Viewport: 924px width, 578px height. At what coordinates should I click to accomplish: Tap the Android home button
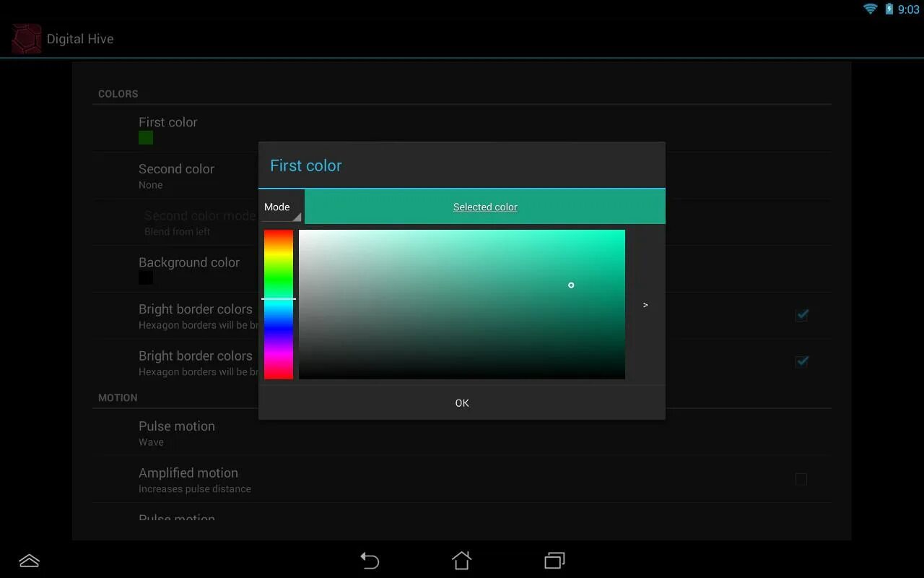[462, 561]
